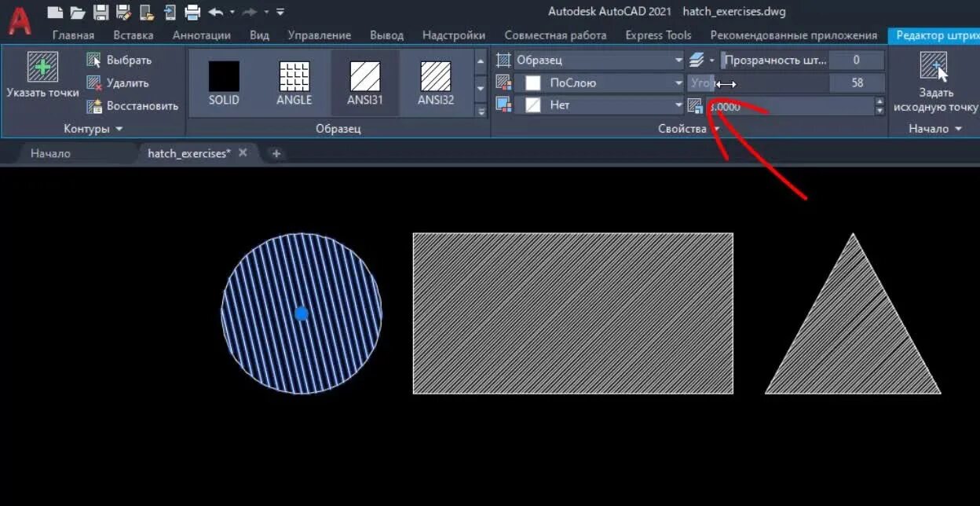Switch to the Главная ribbon tab
The width and height of the screenshot is (980, 506).
[x=73, y=35]
